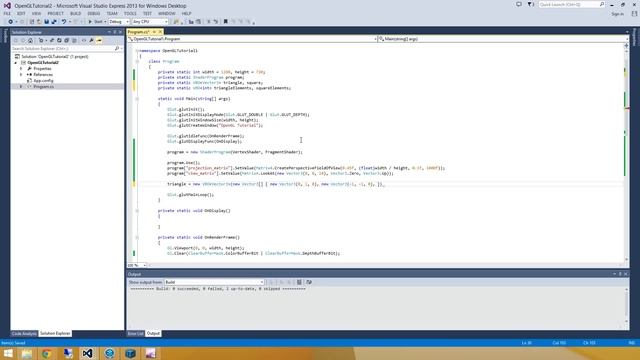Click the View Code icon in Solution Explorer
Screen dimensions: 640x360
pos(84,40)
